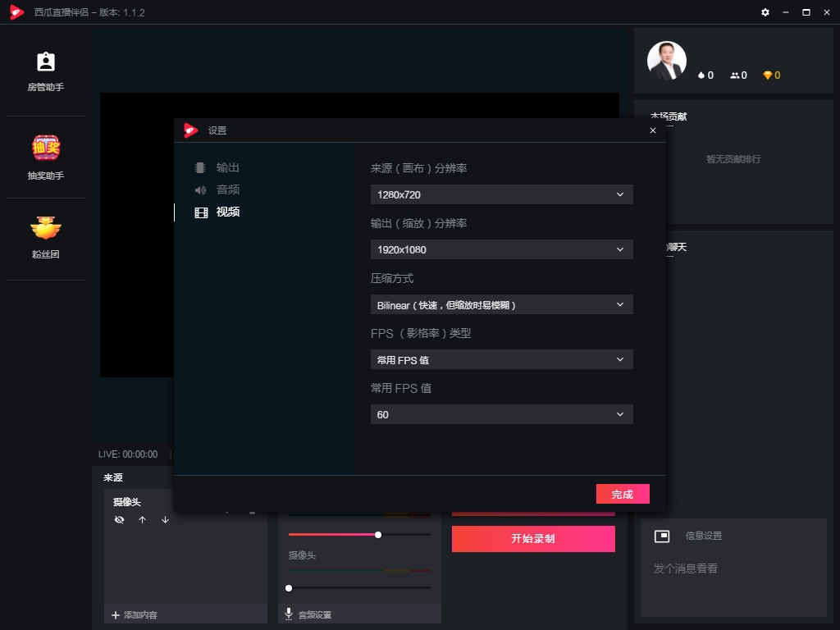The image size is (840, 630).
Task: Open the 输出（缩放）分辨率 dropdown
Action: [501, 249]
